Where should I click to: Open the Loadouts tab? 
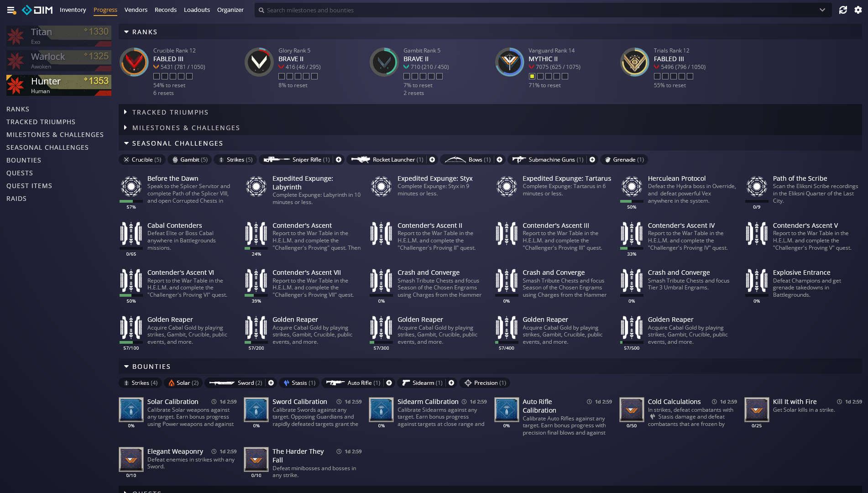[197, 10]
